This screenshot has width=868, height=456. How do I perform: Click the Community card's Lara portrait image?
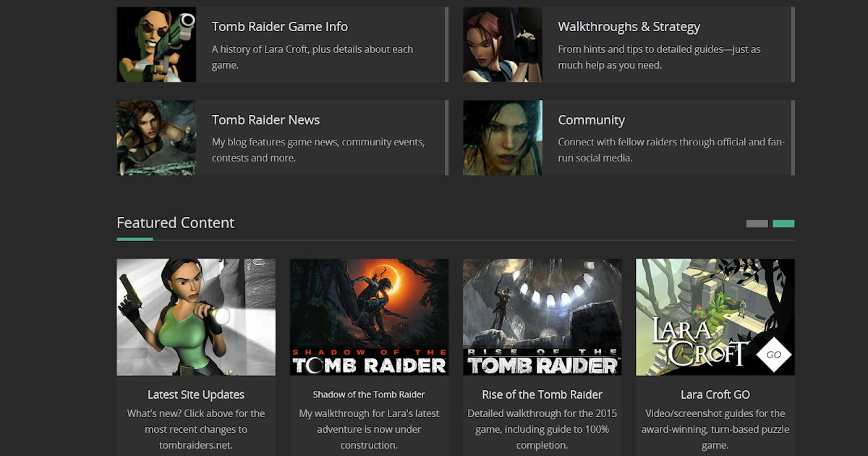[x=502, y=138]
